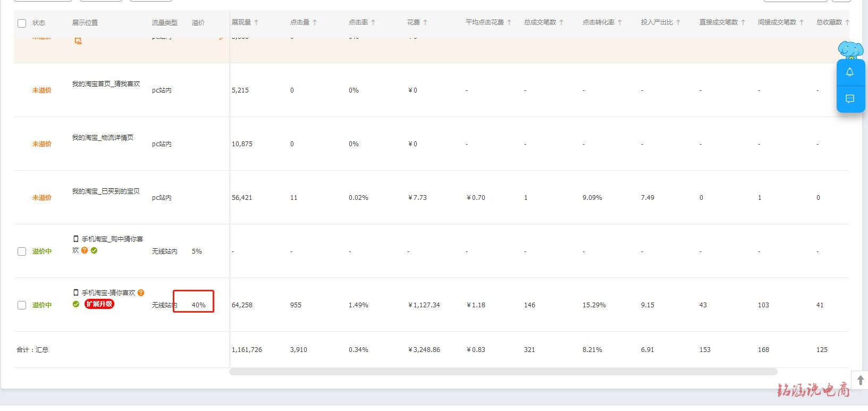Sort by 展现量 using its arrow
Screen dimensions: 868x411
pyautogui.click(x=256, y=22)
